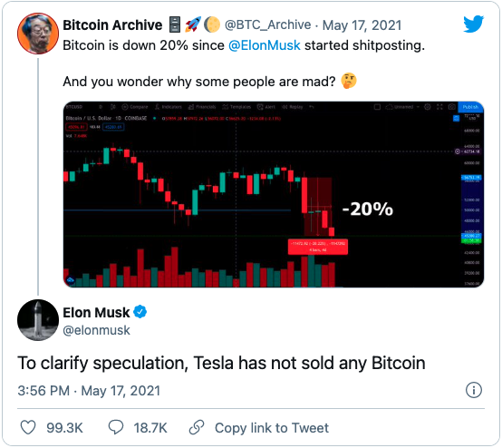Open the @ElonMusk mention in the quoted tweet
Screen dimensions: 502x448
pyautogui.click(x=265, y=45)
